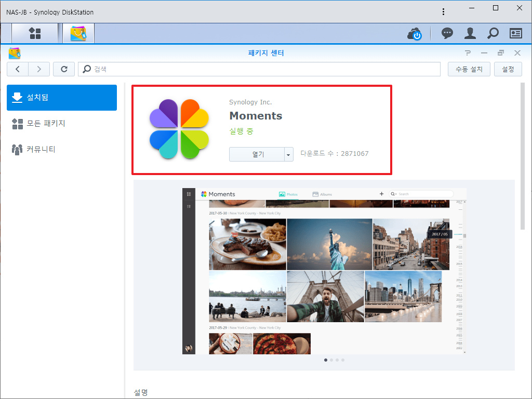This screenshot has width=532, height=399.
Task: Go forward with the right arrow button
Action: (x=39, y=69)
